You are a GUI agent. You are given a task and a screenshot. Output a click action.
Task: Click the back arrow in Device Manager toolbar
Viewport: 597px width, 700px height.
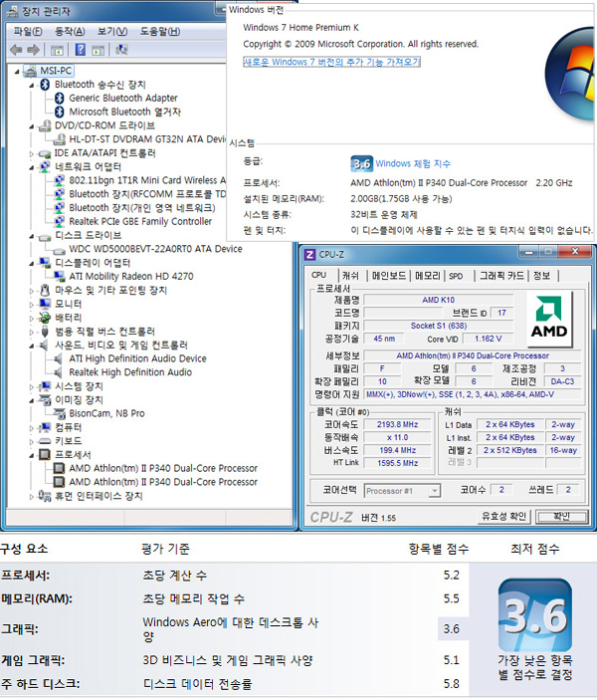(x=16, y=50)
